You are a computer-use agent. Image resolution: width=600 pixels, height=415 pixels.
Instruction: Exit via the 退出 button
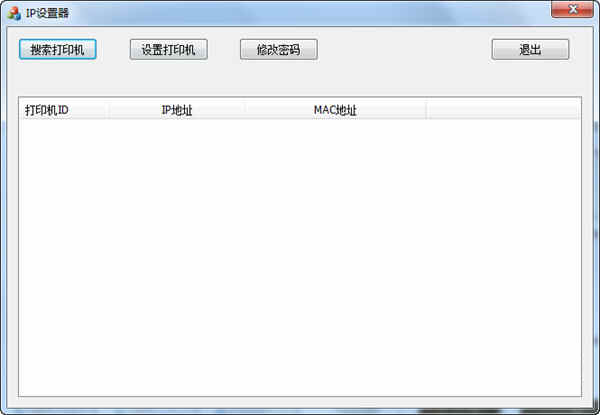tap(530, 49)
